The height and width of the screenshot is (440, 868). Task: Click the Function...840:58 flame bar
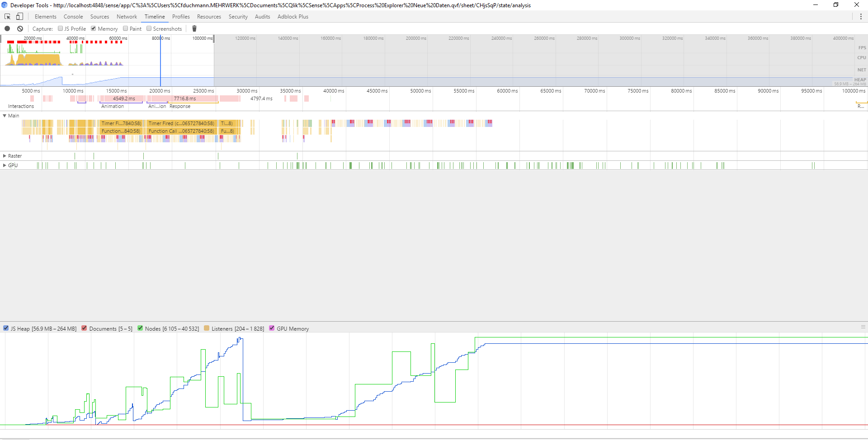(121, 131)
